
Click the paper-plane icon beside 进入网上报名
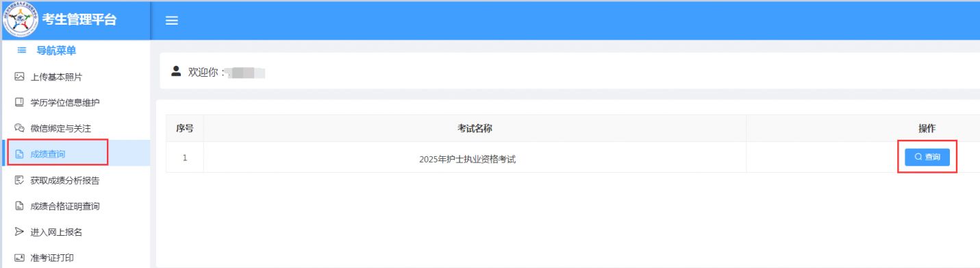[19, 232]
